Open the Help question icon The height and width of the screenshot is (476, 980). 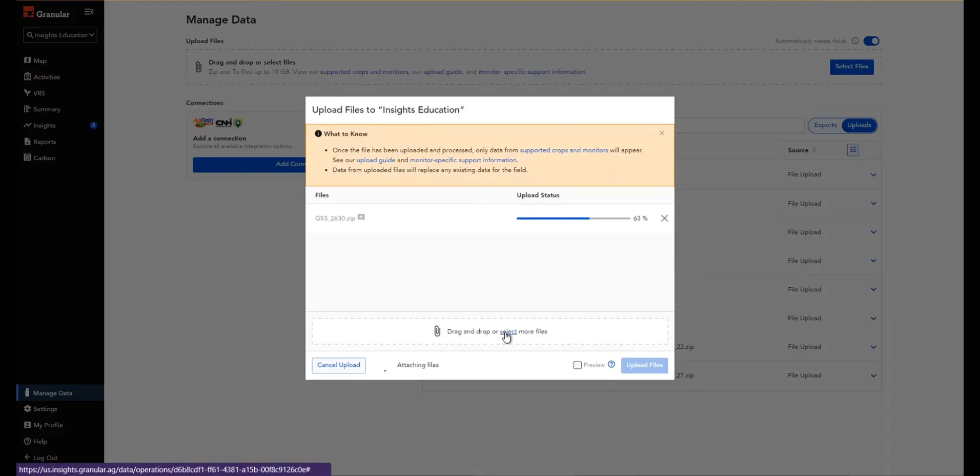(28, 442)
